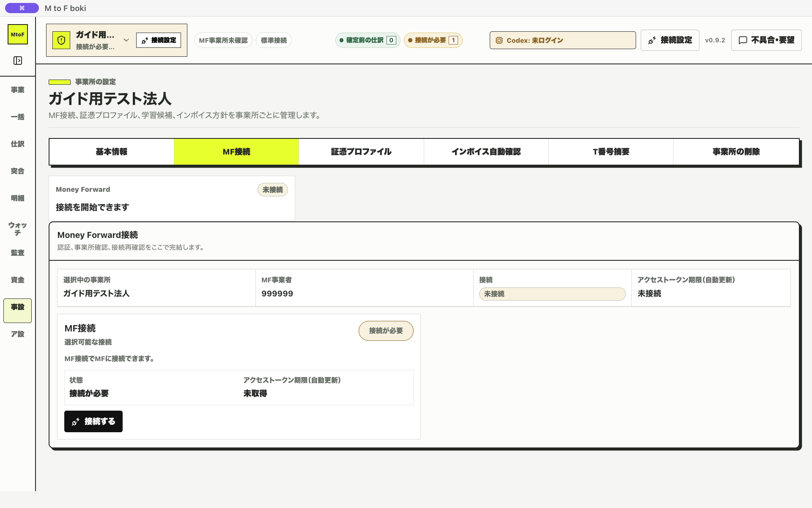
Task: Select 事設 in the sidebar
Action: tap(18, 310)
